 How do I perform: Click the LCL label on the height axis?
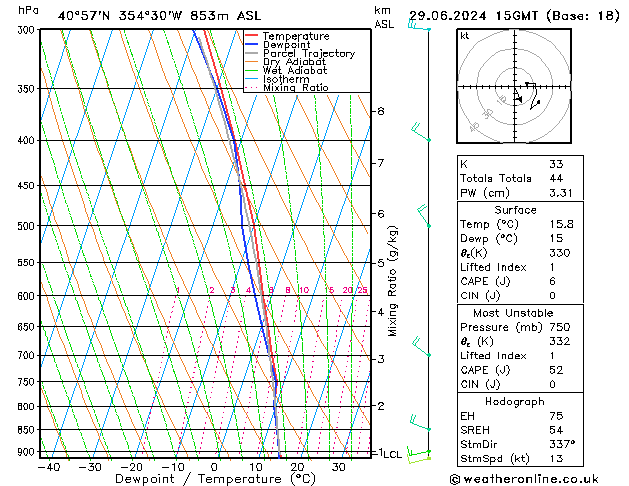click(x=393, y=454)
